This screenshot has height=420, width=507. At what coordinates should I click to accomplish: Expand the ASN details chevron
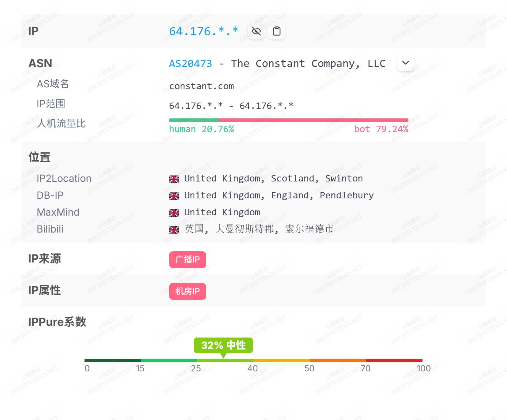point(405,63)
